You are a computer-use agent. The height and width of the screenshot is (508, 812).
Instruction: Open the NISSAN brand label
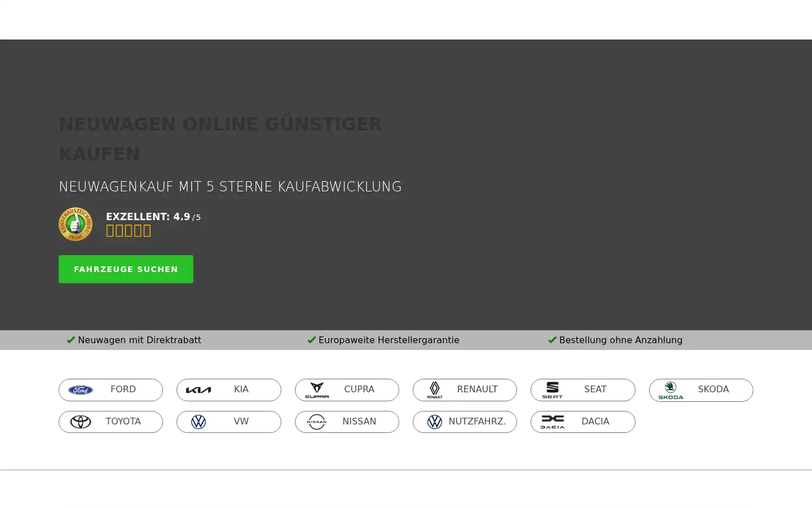click(359, 422)
